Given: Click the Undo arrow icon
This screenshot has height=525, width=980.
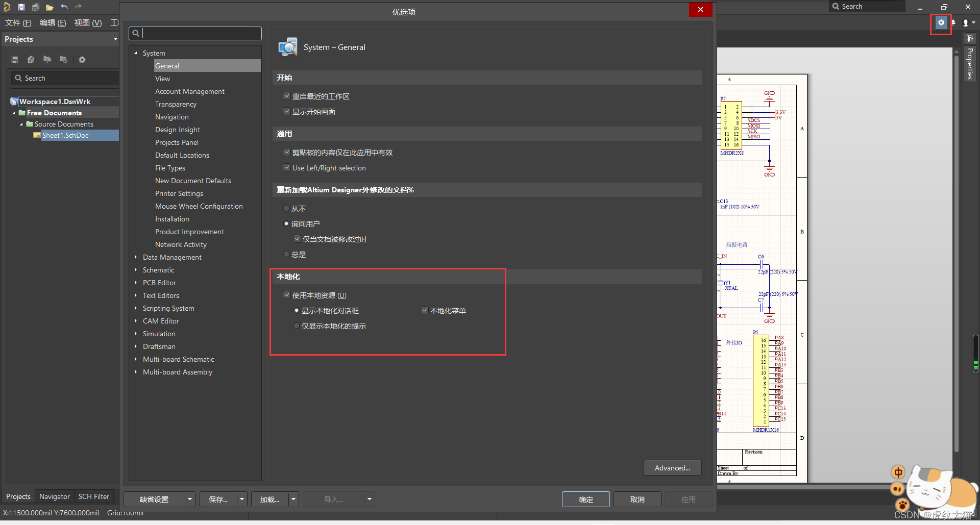Looking at the screenshot, I should 64,7.
